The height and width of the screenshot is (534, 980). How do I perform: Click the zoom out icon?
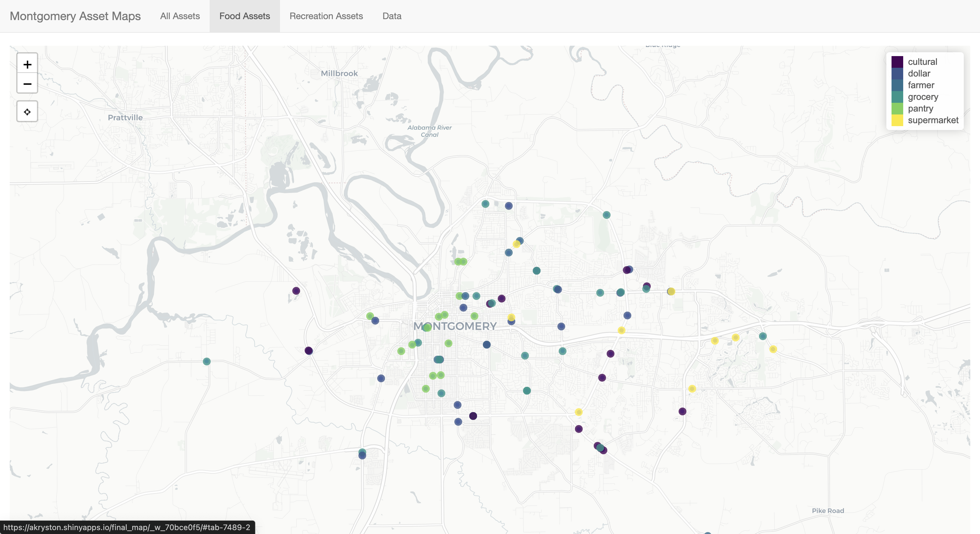(26, 84)
